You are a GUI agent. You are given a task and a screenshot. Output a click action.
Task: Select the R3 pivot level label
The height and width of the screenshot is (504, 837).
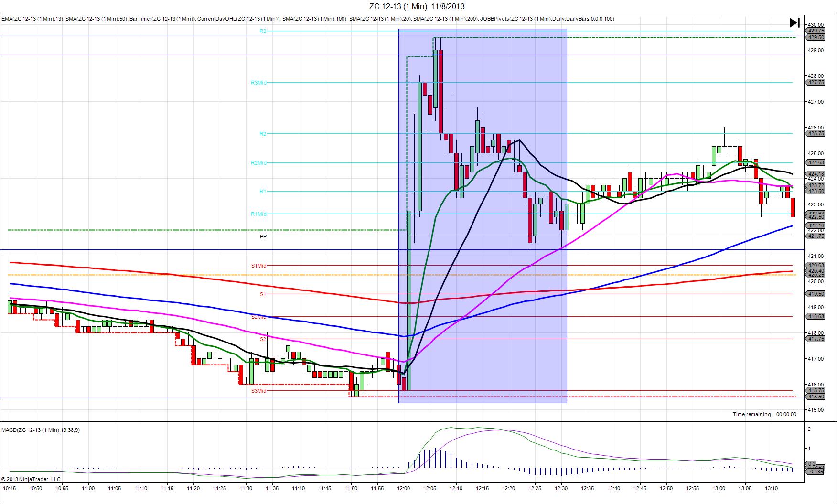click(x=263, y=31)
